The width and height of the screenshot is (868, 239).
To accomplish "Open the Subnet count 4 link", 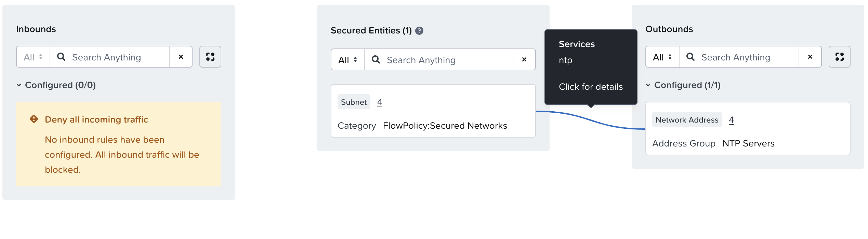I will tap(380, 102).
